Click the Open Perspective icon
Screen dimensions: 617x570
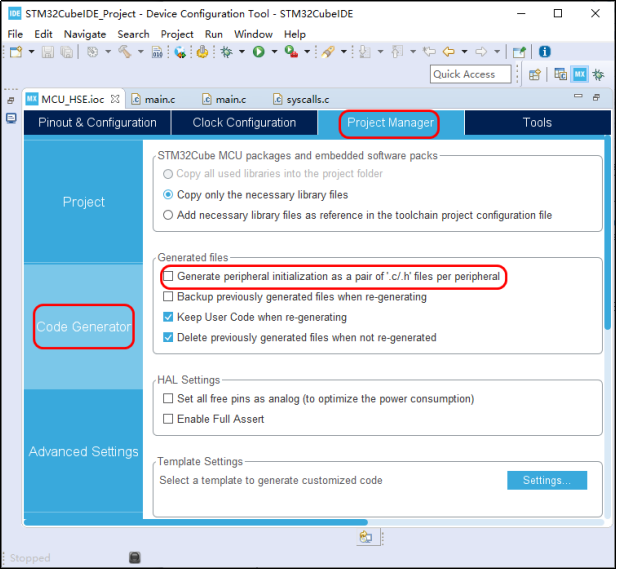tap(534, 74)
